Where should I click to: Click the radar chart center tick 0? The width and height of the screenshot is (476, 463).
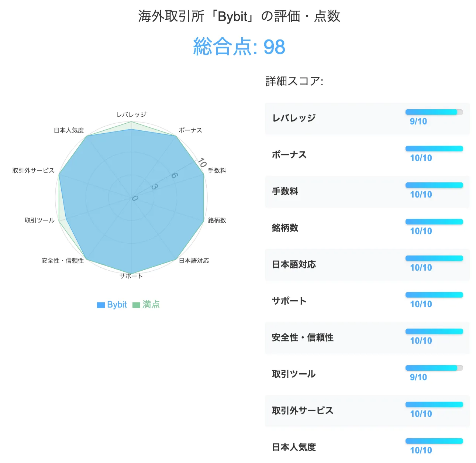[135, 198]
